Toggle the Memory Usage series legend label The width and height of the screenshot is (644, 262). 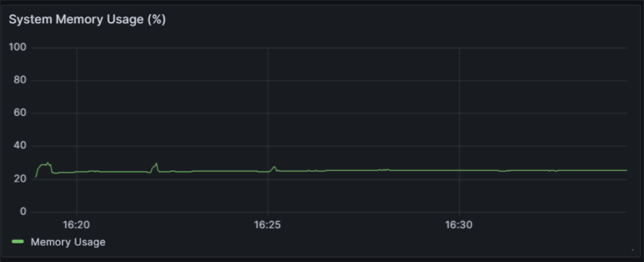(68, 242)
